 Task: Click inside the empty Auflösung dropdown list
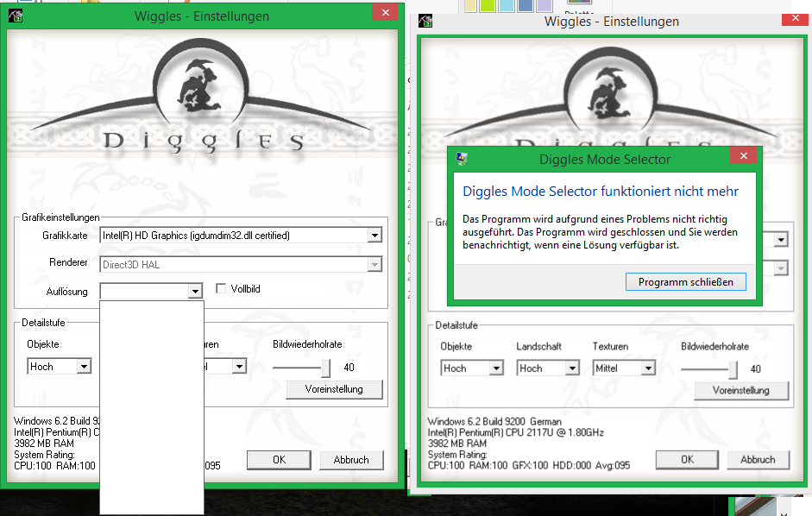(x=152, y=406)
